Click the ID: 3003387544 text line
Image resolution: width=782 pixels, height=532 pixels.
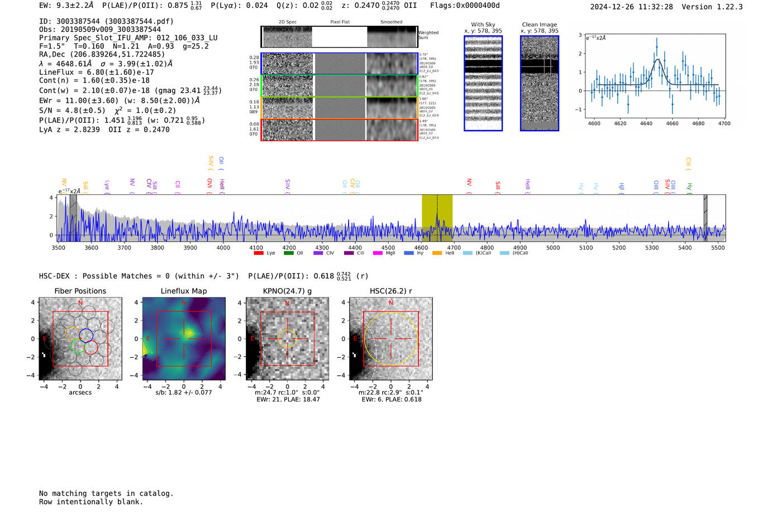[x=106, y=21]
